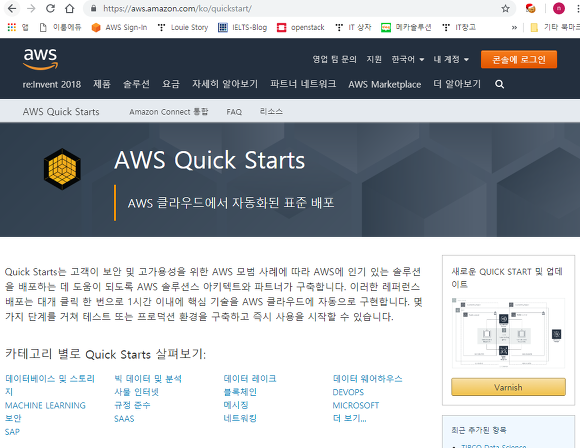Click the search magnifier in AWS navigation

[x=499, y=84]
